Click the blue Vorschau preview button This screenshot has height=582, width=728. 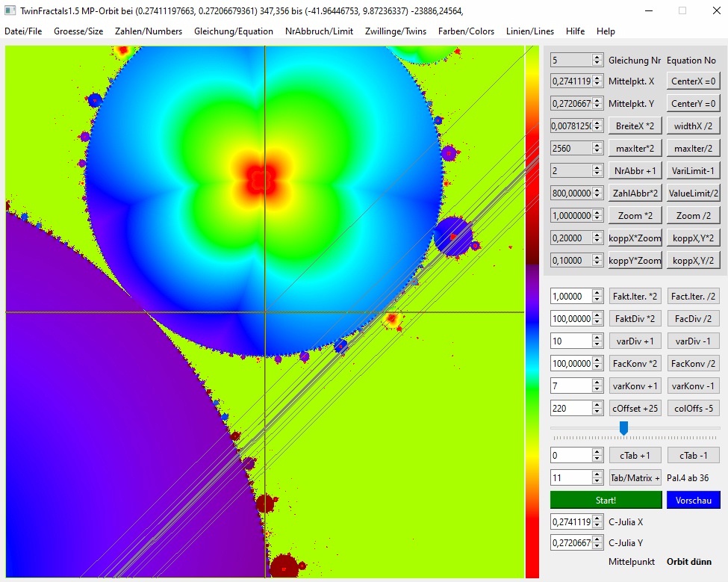pyautogui.click(x=693, y=500)
